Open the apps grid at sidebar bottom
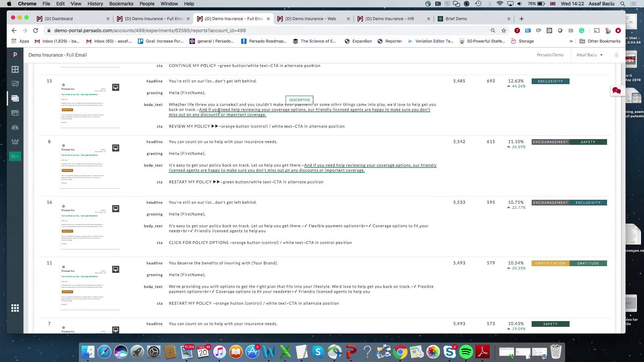The image size is (644, 362). (x=15, y=308)
